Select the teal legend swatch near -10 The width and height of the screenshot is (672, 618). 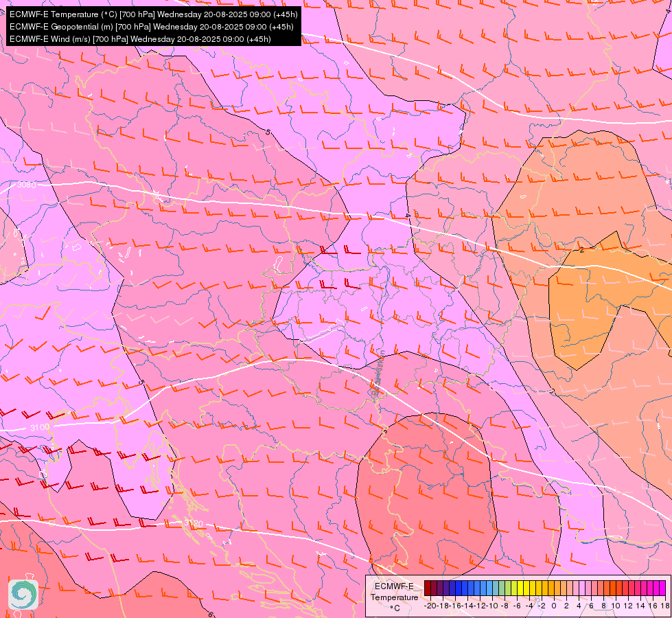coord(496,588)
